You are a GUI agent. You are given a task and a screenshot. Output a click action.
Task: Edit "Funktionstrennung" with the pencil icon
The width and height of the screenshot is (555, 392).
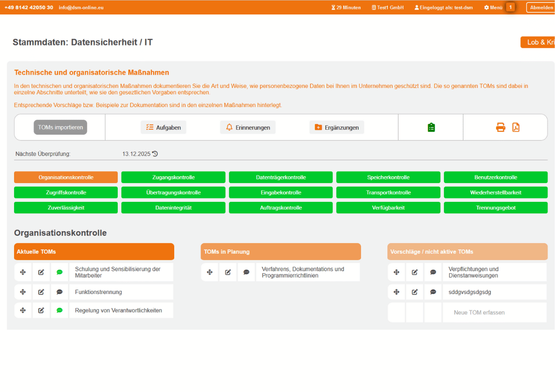tap(41, 292)
